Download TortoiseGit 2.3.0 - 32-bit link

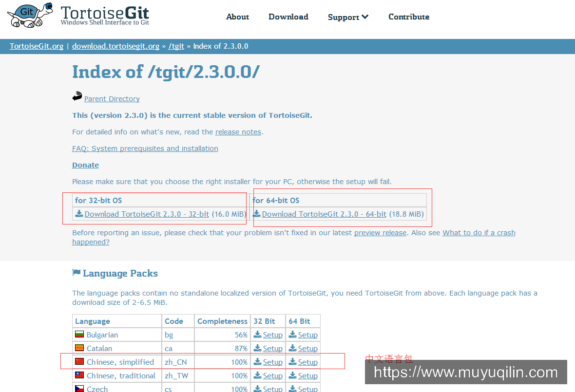(147, 214)
